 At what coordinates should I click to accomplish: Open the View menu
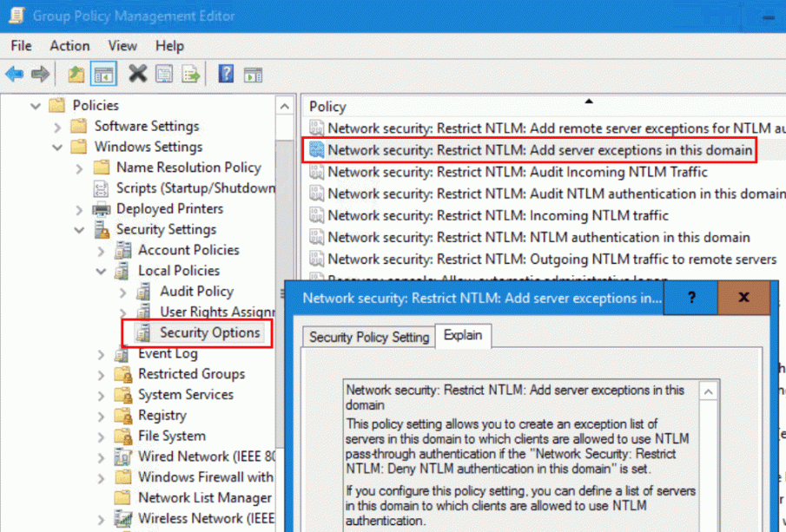coord(122,46)
